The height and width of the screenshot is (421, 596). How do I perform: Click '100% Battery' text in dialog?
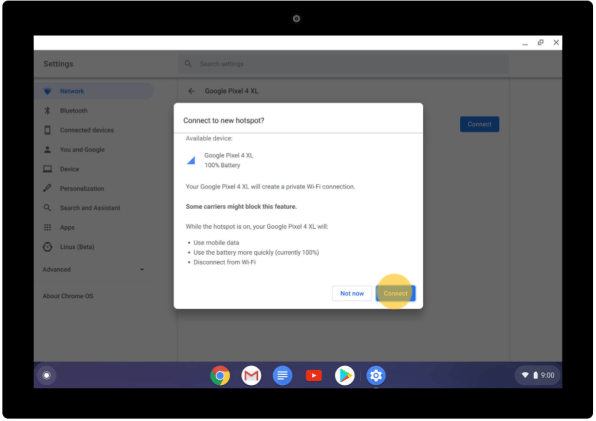pos(222,165)
